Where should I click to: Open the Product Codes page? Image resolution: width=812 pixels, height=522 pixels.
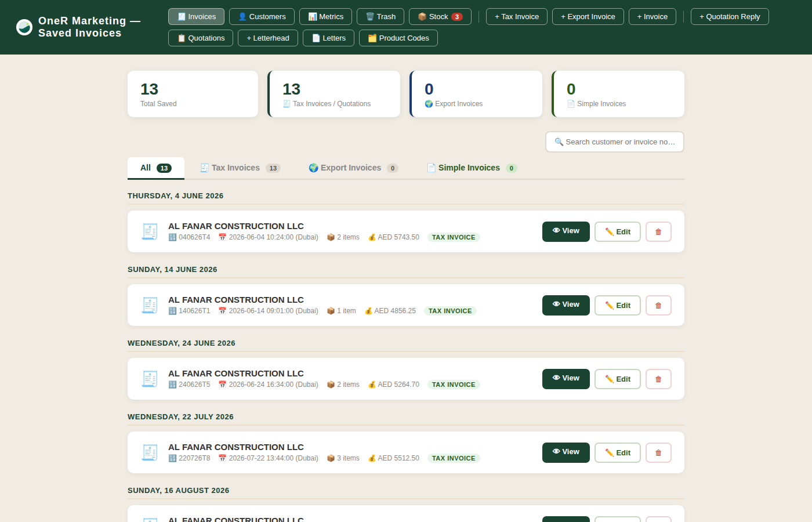point(398,38)
